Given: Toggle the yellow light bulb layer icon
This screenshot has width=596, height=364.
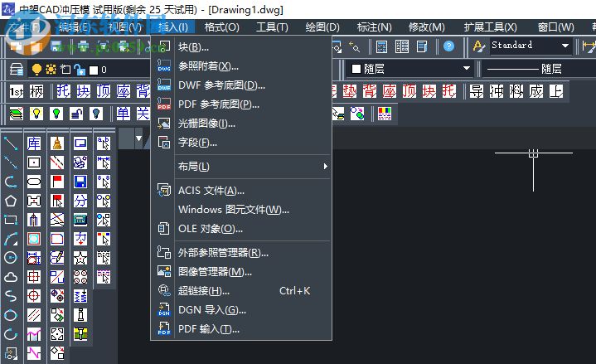Looking at the screenshot, I should [36, 114].
